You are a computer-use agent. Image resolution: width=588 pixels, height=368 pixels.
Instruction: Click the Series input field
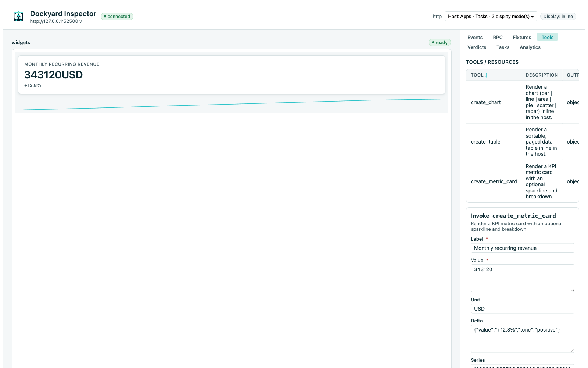[522, 366]
